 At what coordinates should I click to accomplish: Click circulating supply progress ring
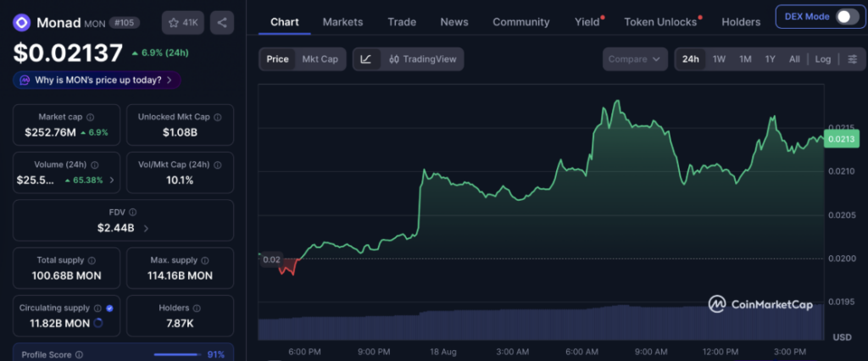pyautogui.click(x=98, y=323)
